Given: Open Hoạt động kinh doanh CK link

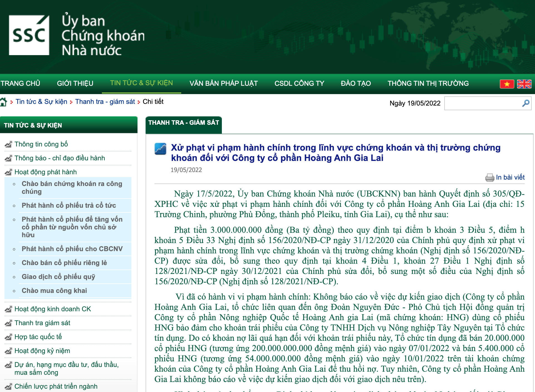Looking at the screenshot, I should [53, 309].
